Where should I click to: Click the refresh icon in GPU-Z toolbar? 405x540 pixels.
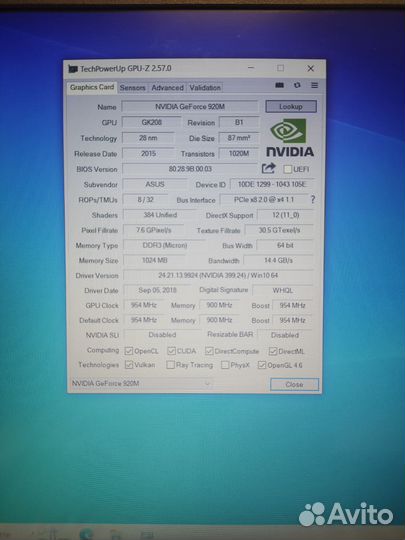click(x=297, y=85)
